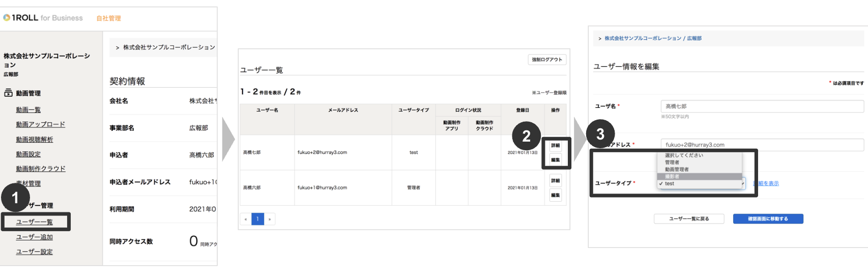Open ユーザー追加 in the sidebar
This screenshot has height=274, width=868.
click(34, 237)
